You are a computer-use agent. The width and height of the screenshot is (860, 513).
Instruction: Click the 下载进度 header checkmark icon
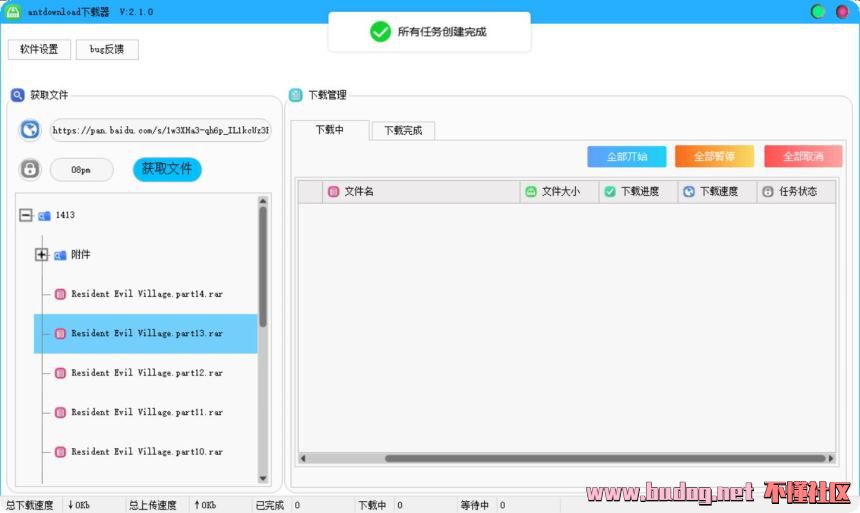(610, 191)
